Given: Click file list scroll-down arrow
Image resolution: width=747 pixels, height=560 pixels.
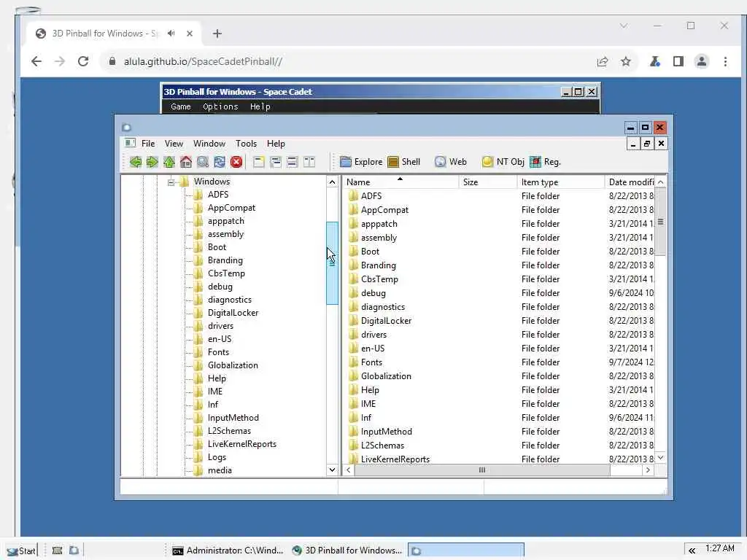Looking at the screenshot, I should pos(660,458).
